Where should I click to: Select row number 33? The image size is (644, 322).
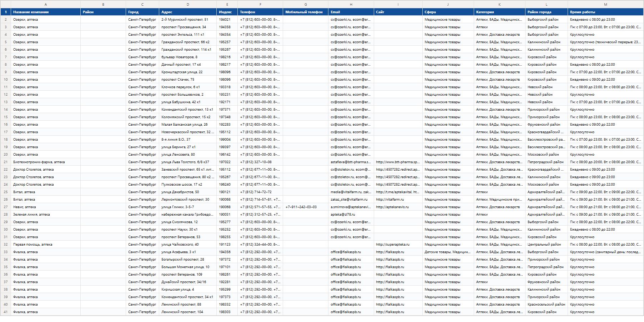[x=6, y=252]
